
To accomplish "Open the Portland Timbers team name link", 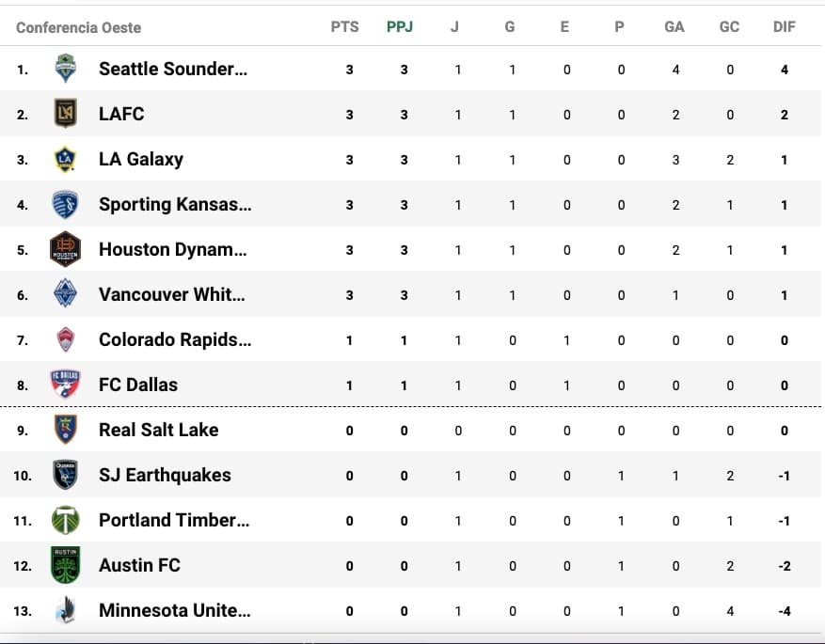I will (x=173, y=520).
